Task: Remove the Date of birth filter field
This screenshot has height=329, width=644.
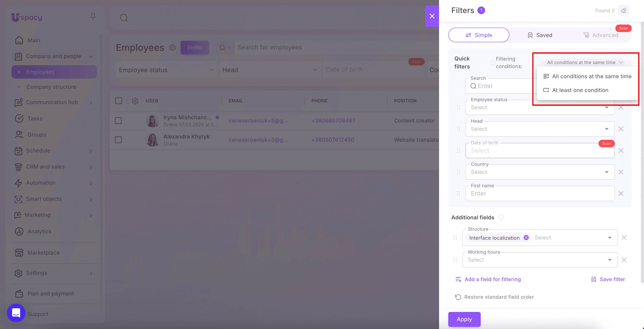Action: pyautogui.click(x=621, y=150)
